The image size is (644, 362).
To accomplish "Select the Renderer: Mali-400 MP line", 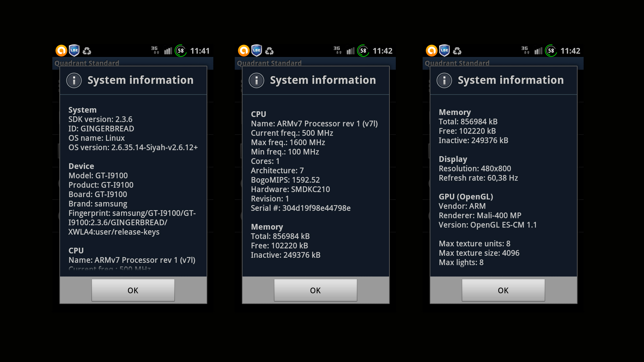I will pyautogui.click(x=480, y=216).
